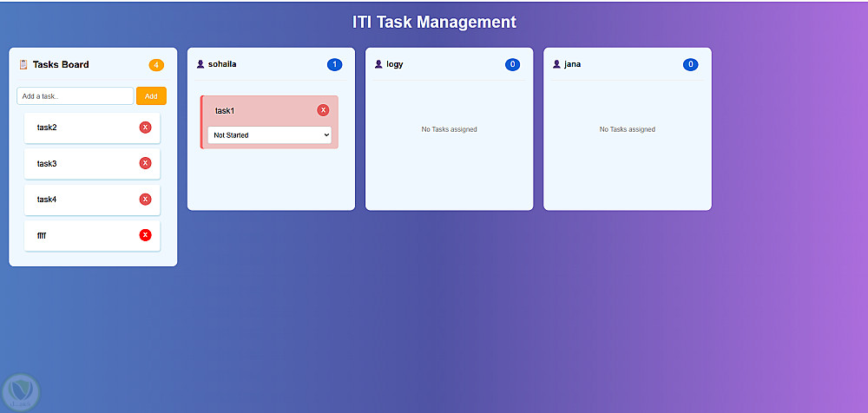Open the Not Started status dropdown

coord(270,135)
